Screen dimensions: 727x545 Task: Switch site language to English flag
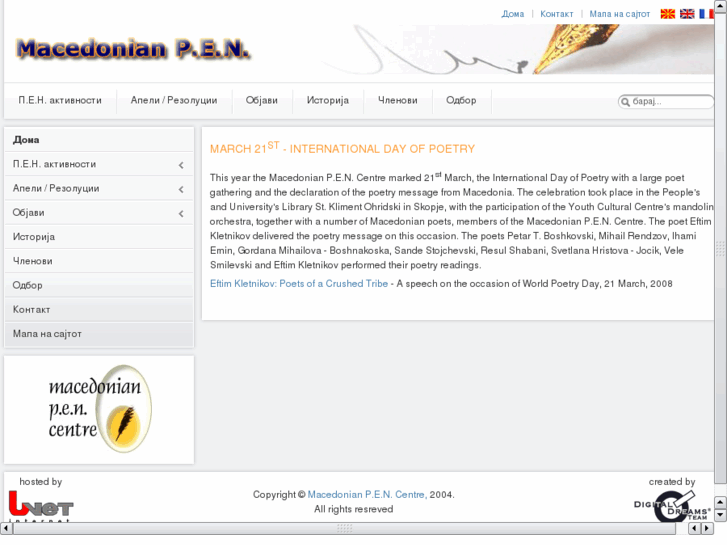click(687, 14)
